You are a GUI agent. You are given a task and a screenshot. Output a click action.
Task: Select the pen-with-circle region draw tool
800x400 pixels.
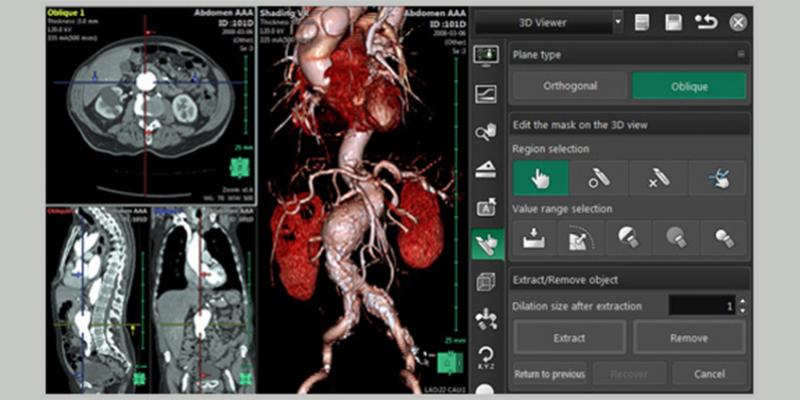click(x=599, y=178)
